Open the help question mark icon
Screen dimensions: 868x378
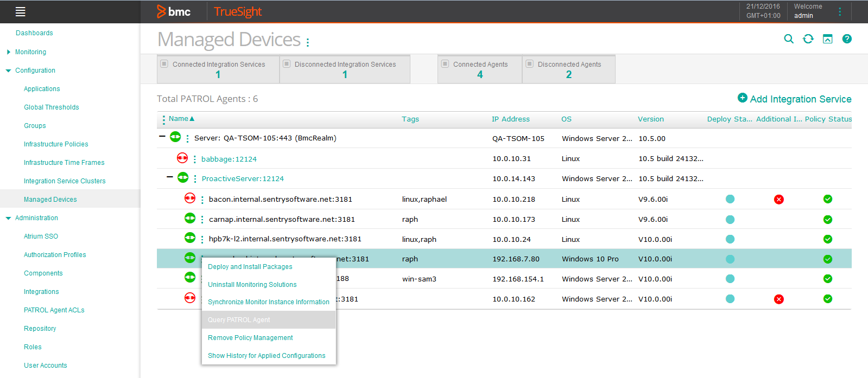[x=847, y=39]
